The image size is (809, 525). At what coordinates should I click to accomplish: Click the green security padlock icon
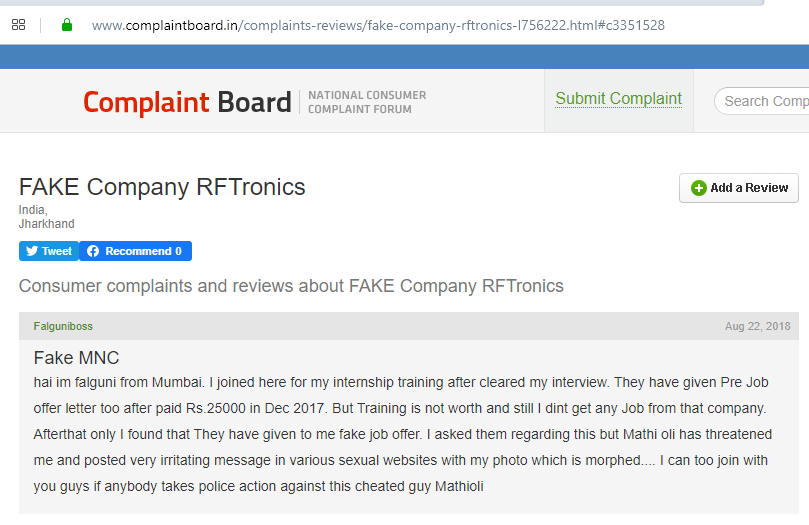pyautogui.click(x=67, y=25)
